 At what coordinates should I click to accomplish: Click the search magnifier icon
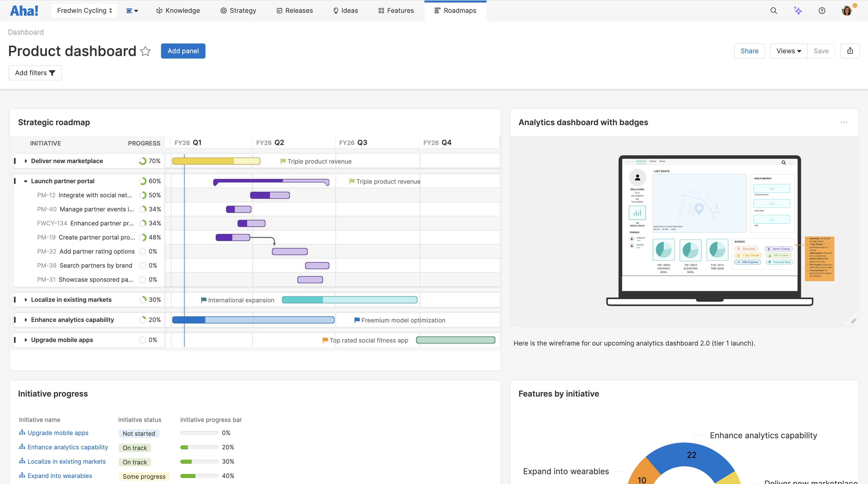(x=774, y=11)
